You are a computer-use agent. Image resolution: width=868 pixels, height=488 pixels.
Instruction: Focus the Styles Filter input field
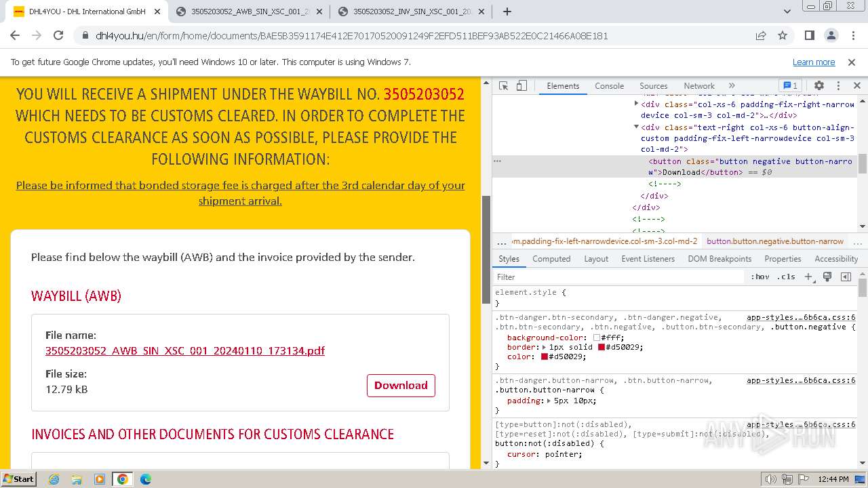pos(618,277)
